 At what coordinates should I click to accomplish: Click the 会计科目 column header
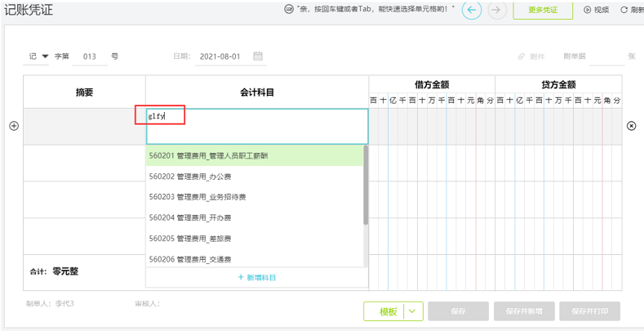coord(257,92)
